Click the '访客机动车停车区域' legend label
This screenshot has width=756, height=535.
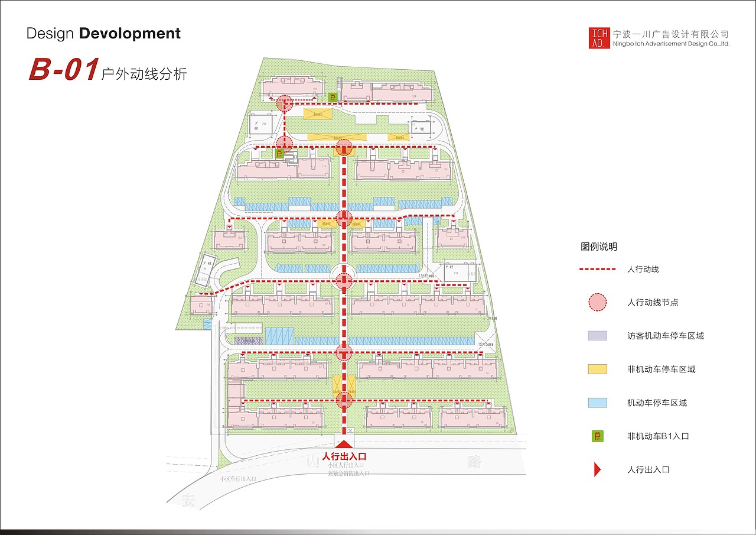(666, 336)
